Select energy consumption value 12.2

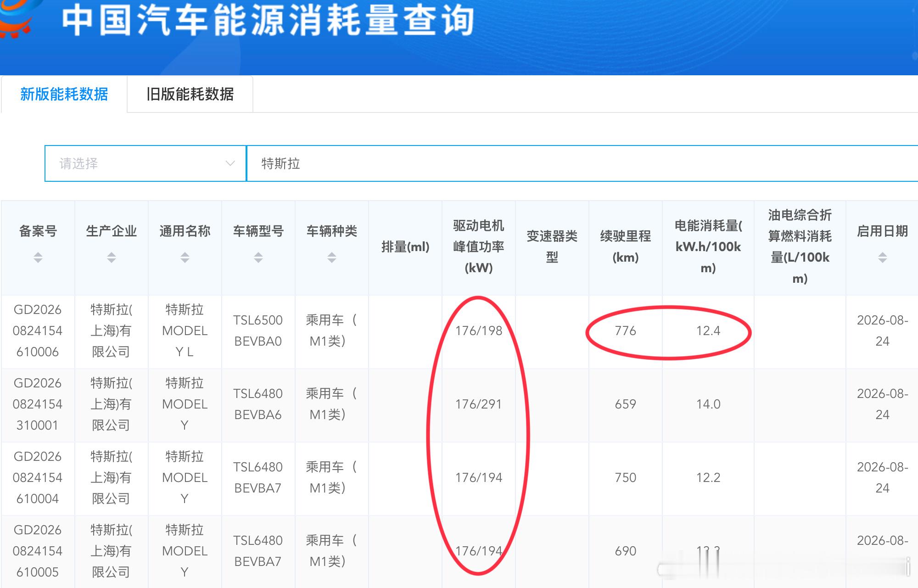[708, 478]
